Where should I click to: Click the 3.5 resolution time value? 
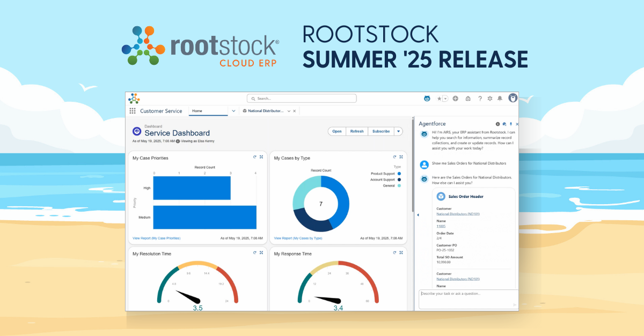[197, 308]
